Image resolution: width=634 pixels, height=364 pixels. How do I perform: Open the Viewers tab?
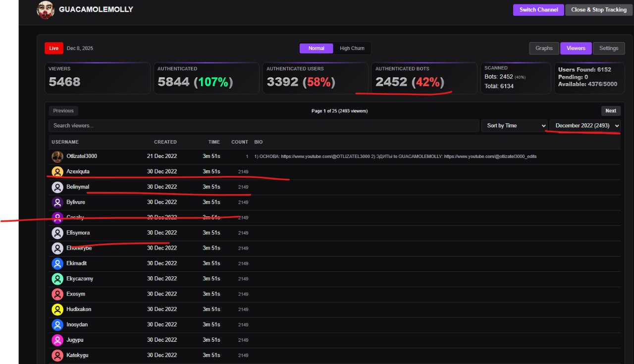[576, 48]
